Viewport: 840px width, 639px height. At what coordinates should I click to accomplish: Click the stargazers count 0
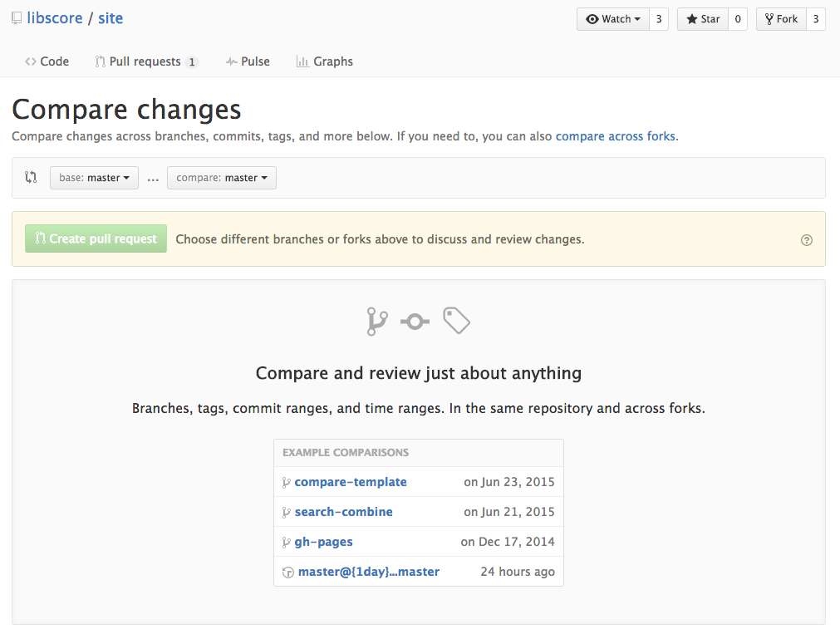(x=738, y=19)
